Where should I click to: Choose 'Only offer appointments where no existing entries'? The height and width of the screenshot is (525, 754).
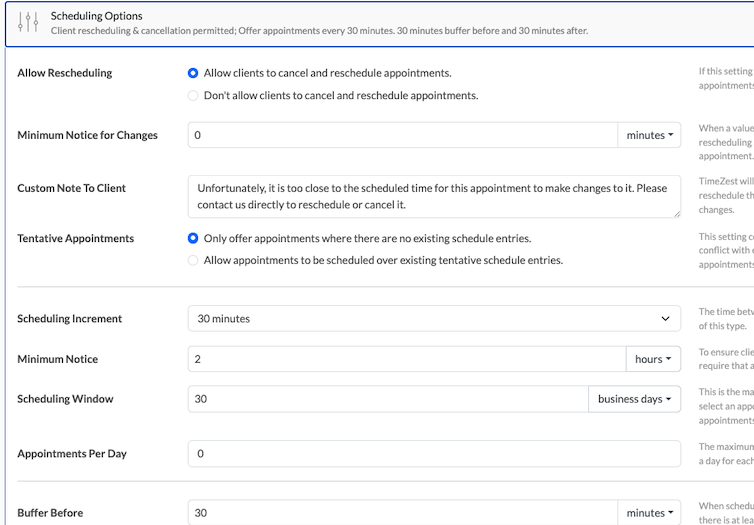(193, 238)
